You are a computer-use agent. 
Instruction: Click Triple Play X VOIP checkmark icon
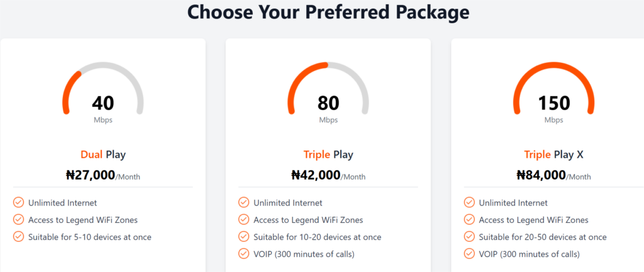tap(469, 254)
